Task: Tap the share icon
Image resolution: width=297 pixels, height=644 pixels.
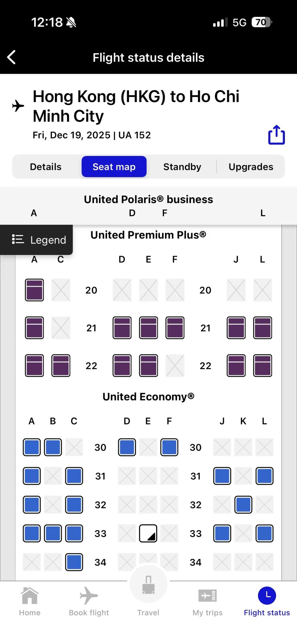Action: click(276, 135)
